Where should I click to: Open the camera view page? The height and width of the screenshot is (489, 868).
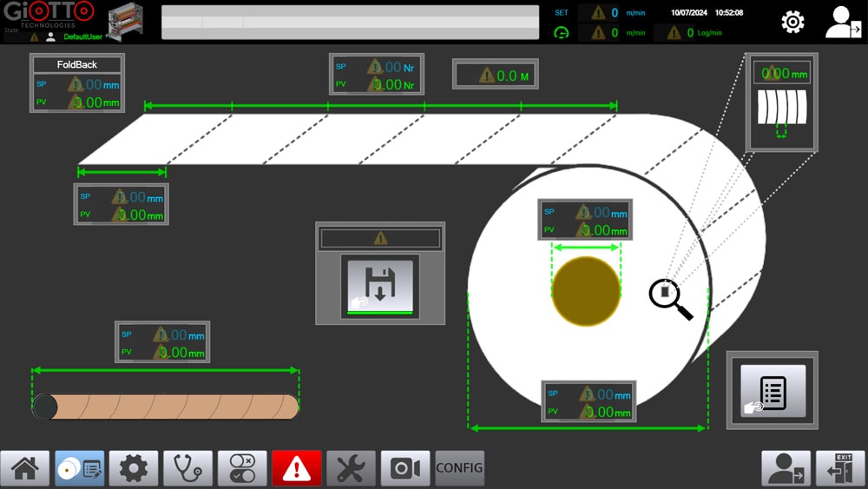click(405, 469)
